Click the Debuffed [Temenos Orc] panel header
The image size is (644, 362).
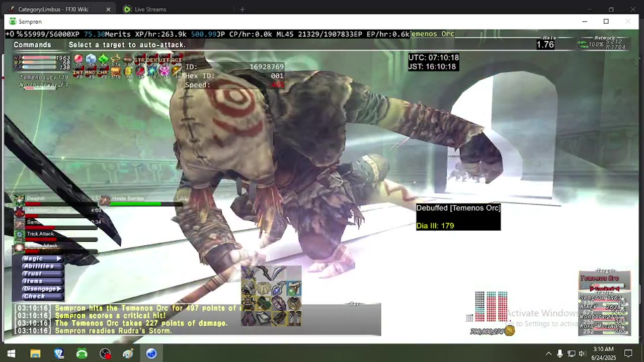[x=458, y=208]
